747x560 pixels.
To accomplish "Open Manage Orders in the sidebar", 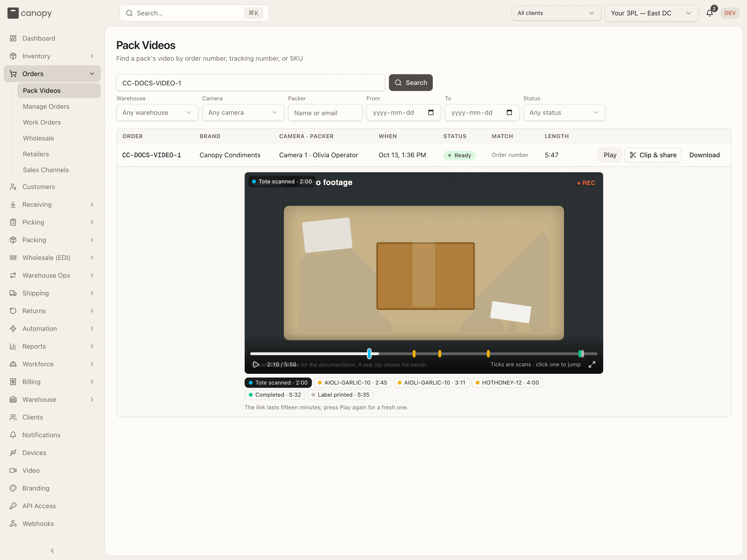I will 46,106.
